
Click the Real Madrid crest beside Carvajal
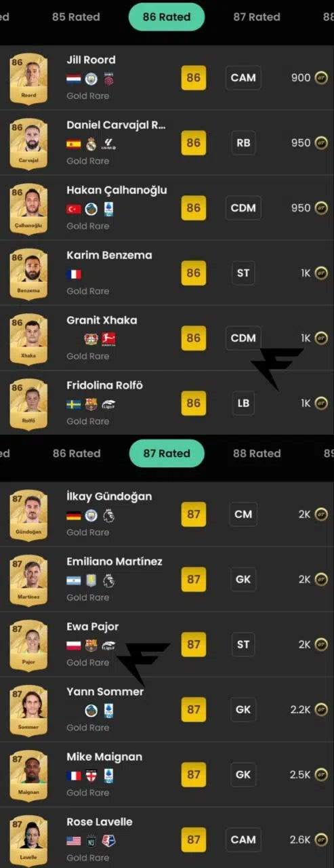[91, 144]
